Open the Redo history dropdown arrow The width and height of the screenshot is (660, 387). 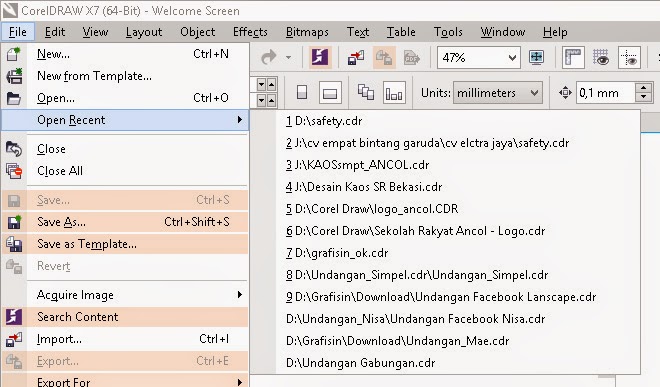coord(288,57)
